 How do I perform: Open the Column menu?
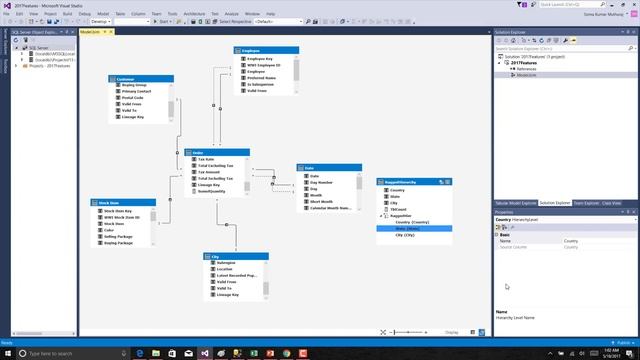tap(138, 14)
